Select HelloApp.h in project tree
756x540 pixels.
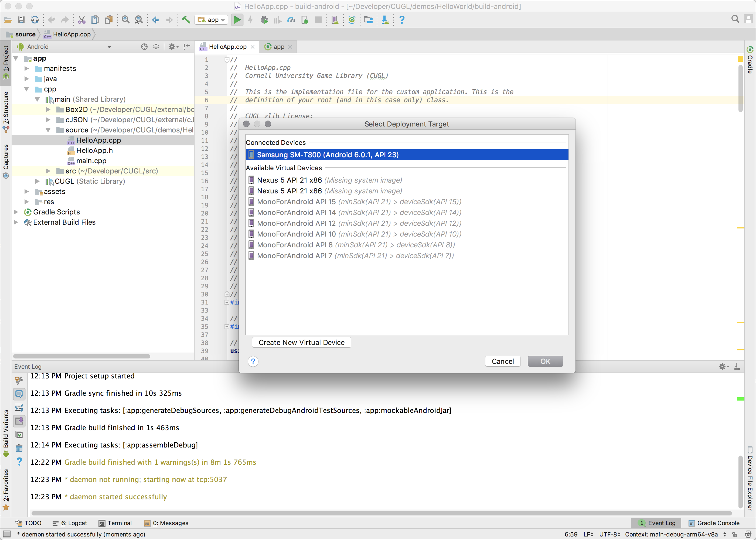(x=94, y=151)
